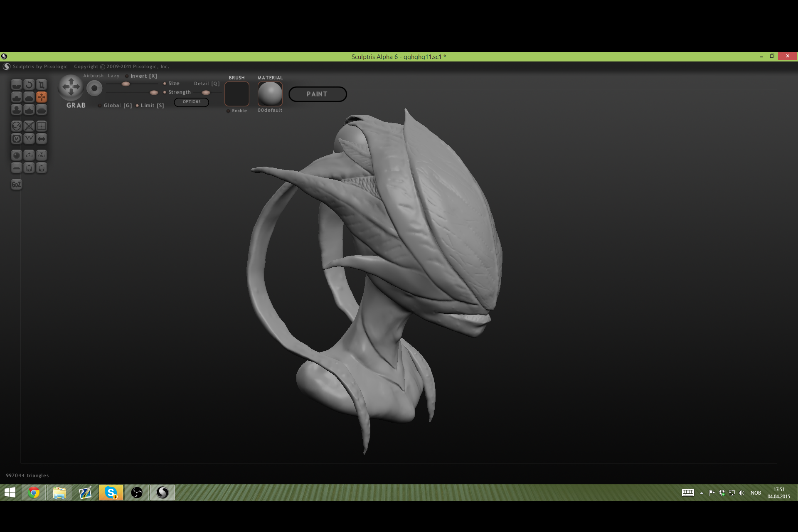Toggle the Wireframe view icon
This screenshot has height=532, width=798.
29,139
